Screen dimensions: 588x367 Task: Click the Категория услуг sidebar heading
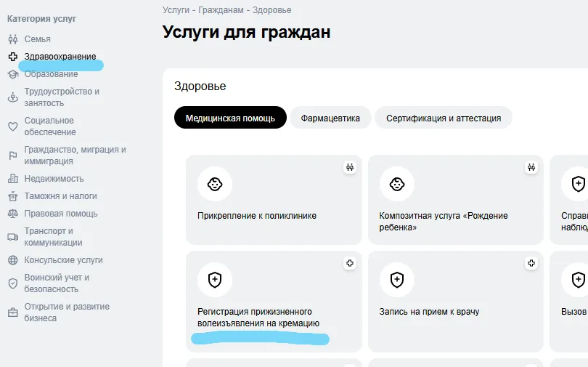click(41, 19)
